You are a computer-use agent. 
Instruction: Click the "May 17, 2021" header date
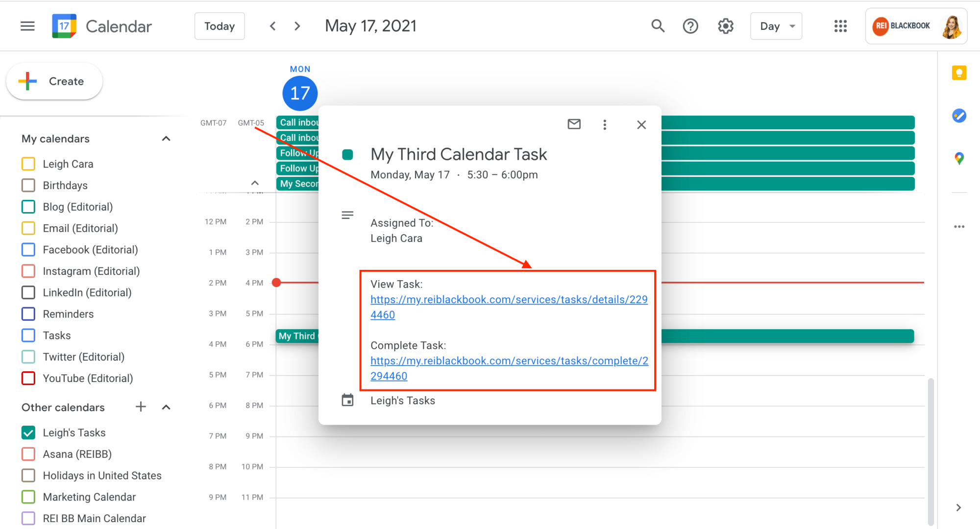[371, 26]
